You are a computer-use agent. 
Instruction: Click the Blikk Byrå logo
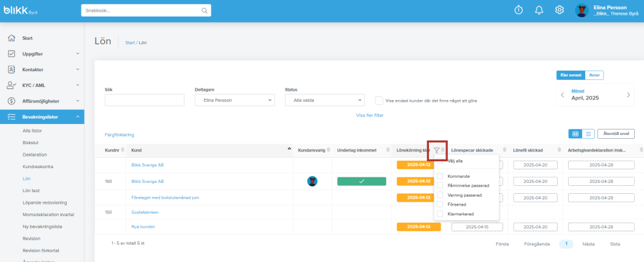21,10
